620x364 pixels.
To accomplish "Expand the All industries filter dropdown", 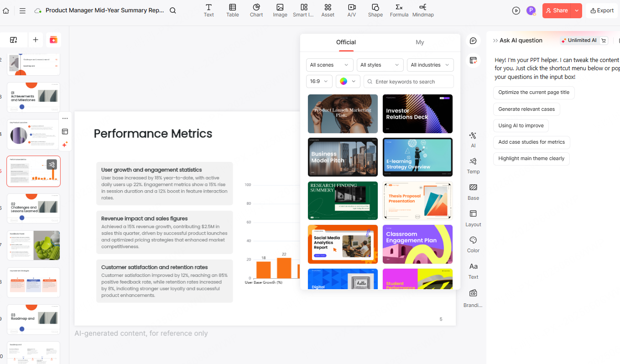I will click(x=430, y=65).
